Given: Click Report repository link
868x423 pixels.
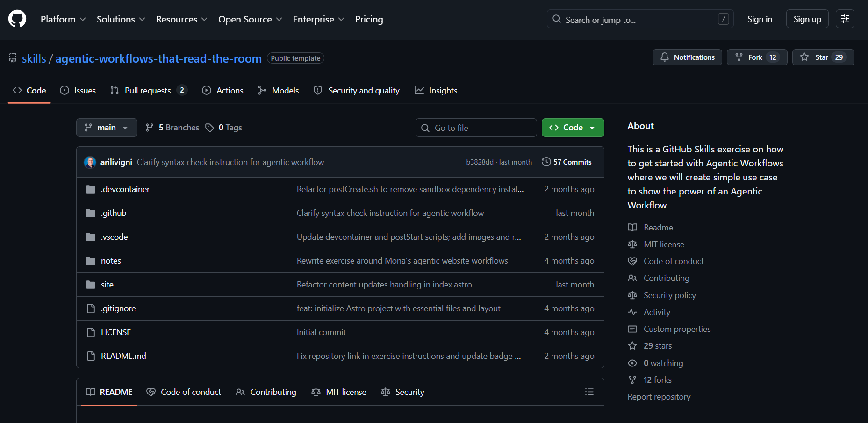Looking at the screenshot, I should coord(659,397).
